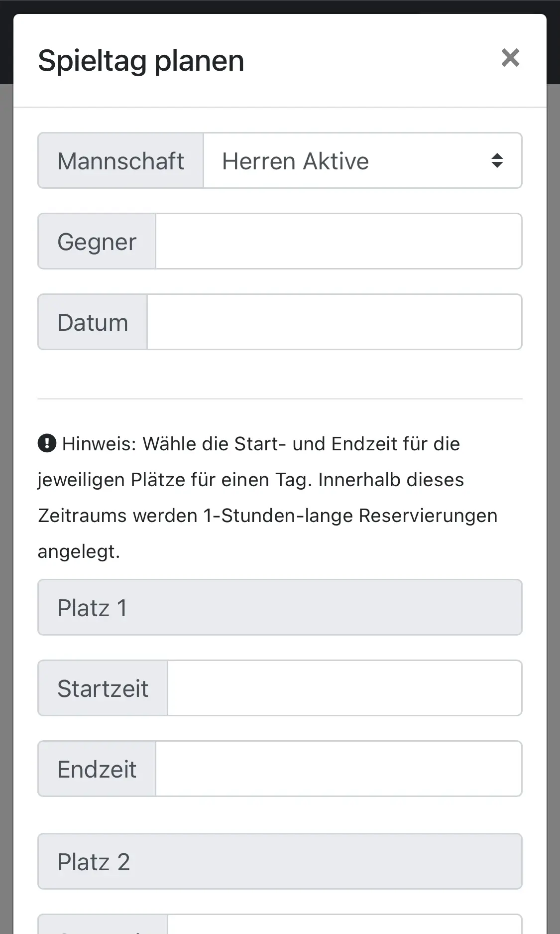This screenshot has width=560, height=934.
Task: Click the Startzeit label
Action: coord(103,688)
